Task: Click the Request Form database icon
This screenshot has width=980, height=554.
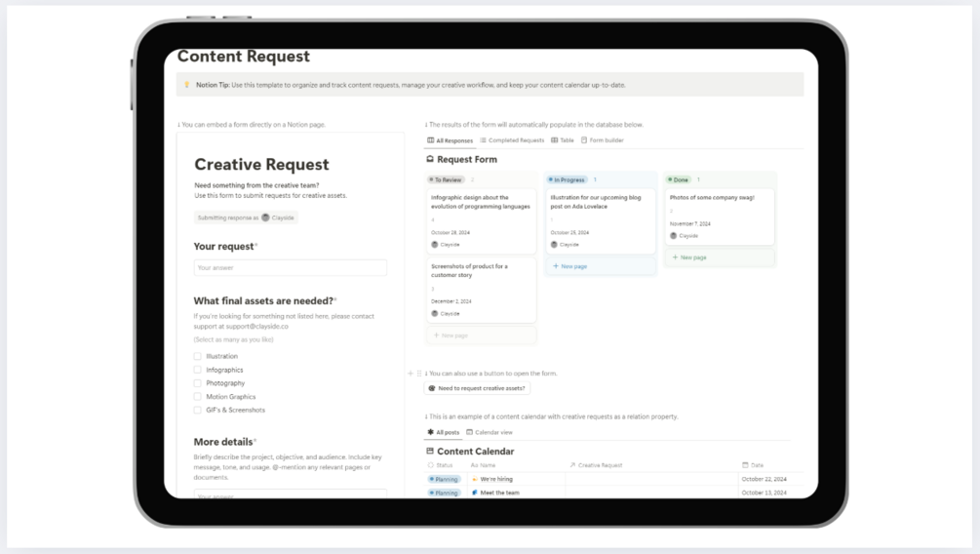Action: click(x=430, y=159)
